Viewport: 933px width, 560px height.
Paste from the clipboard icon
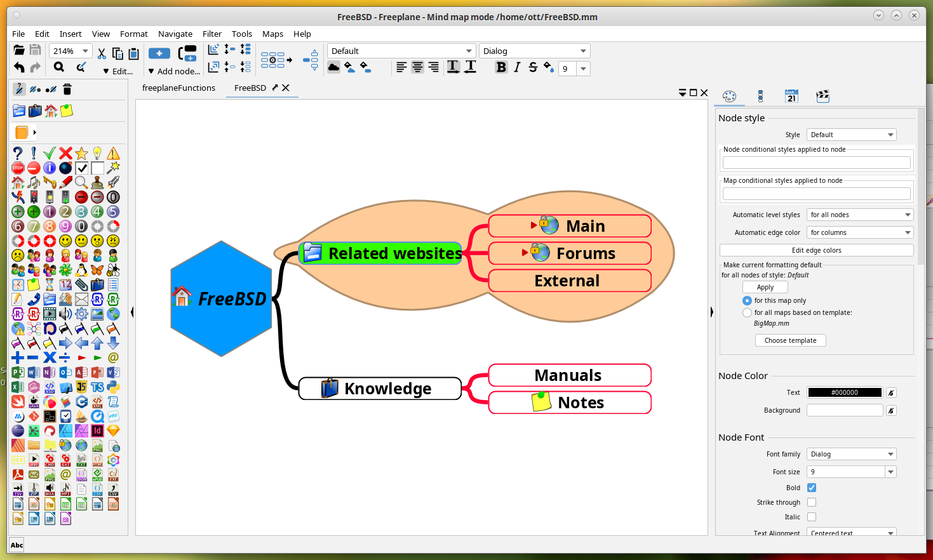click(x=133, y=53)
